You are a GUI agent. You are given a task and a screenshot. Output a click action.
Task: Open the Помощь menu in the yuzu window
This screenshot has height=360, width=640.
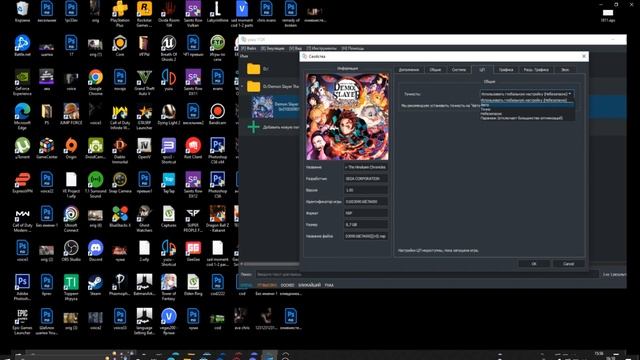353,48
